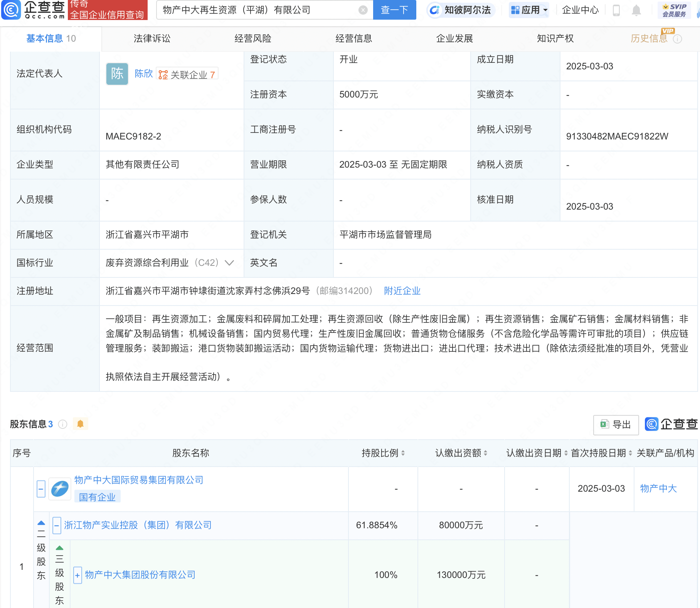Select taxpayer ID 91330482MAEC91822W
The image size is (700, 608).
(617, 136)
